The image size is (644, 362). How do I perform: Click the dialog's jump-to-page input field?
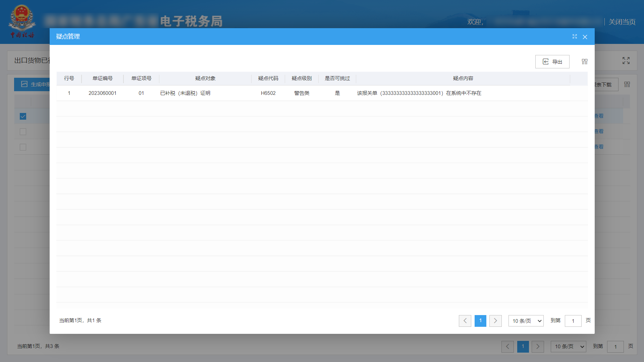pyautogui.click(x=573, y=321)
